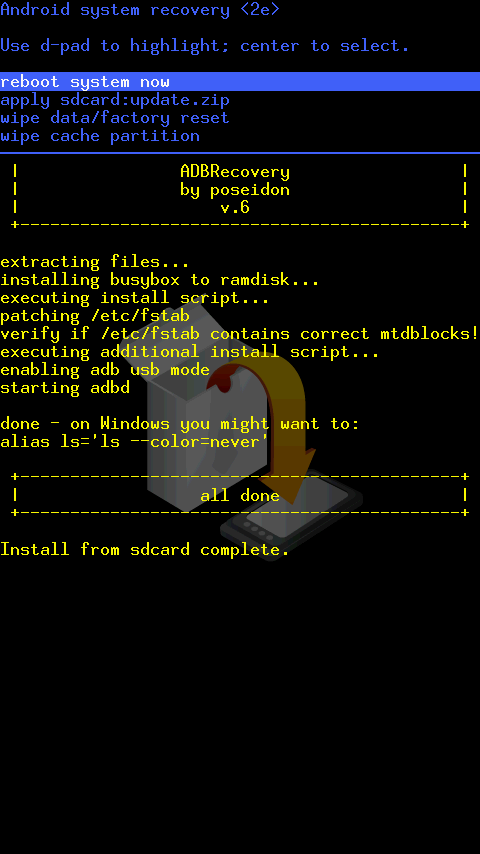Click the 'by poseidon' author line
The image size is (480, 854).
235,190
